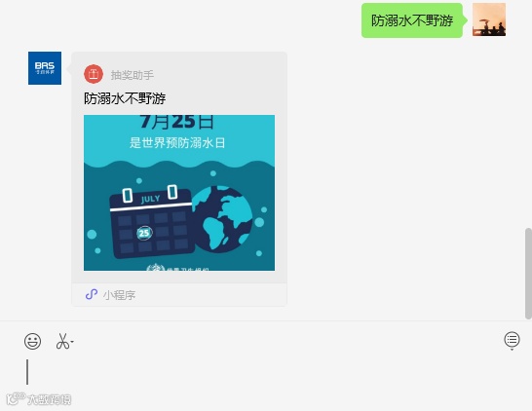Focus the message text input area
The height and width of the screenshot is (411, 532).
click(266, 373)
